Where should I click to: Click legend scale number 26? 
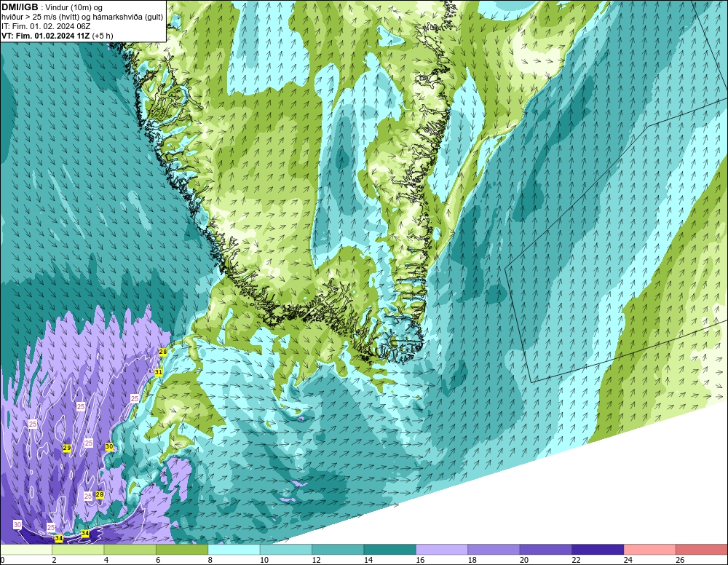(x=680, y=560)
